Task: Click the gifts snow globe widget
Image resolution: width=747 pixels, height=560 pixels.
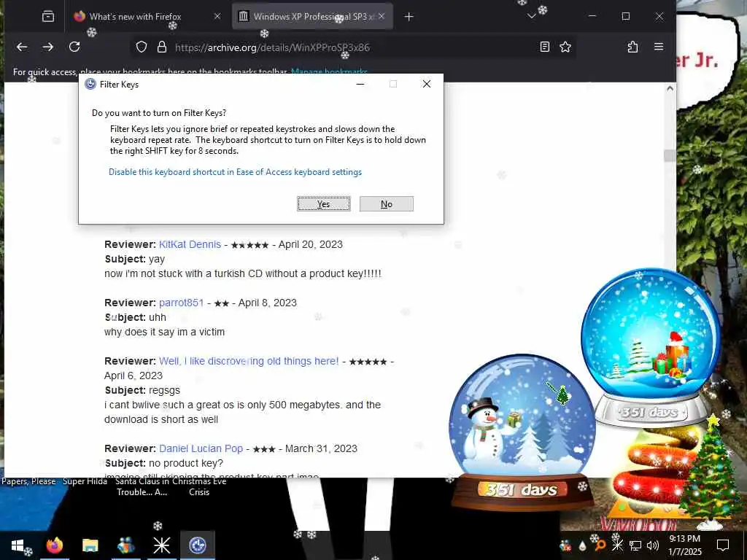Action: click(x=650, y=348)
